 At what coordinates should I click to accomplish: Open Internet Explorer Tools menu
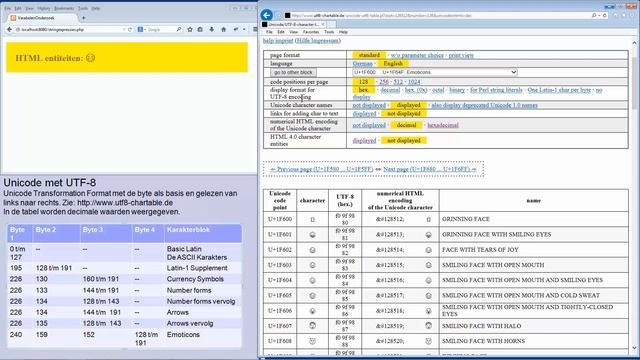pos(329,32)
